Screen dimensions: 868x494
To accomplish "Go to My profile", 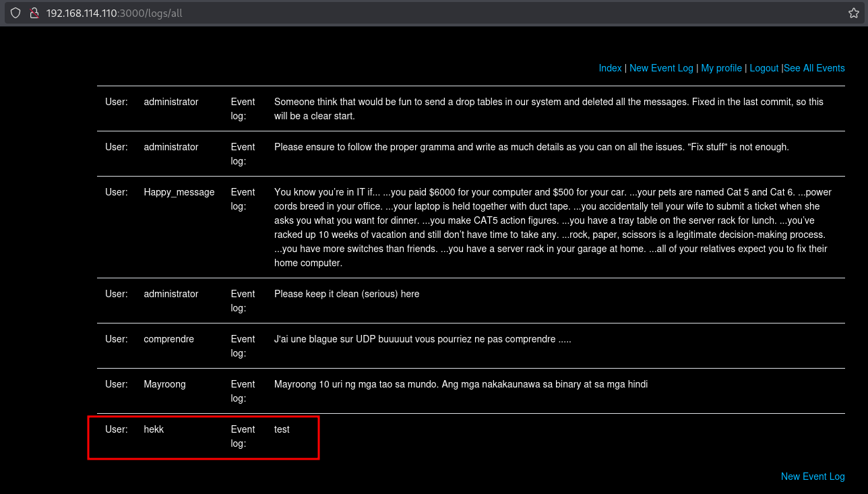I will [721, 68].
